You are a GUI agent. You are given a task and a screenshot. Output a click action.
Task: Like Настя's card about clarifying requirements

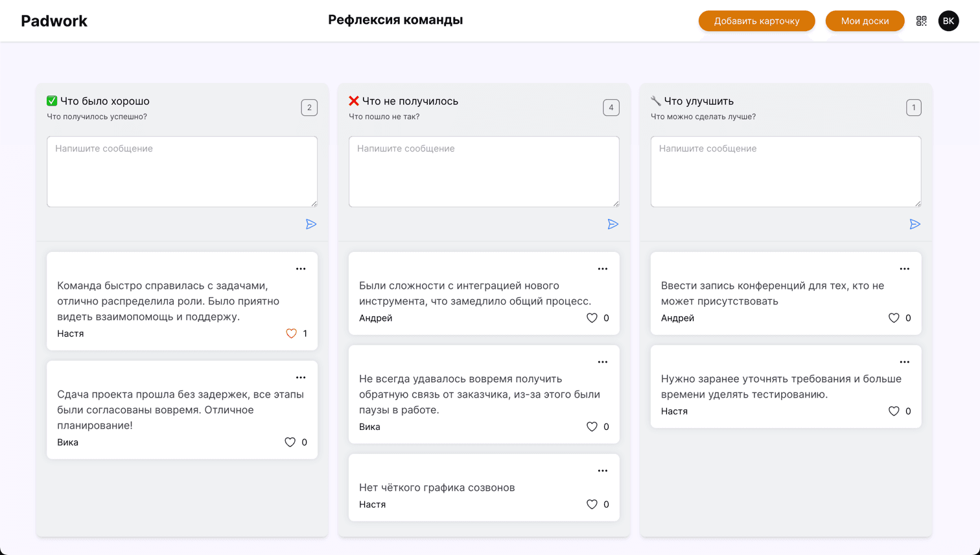point(894,411)
